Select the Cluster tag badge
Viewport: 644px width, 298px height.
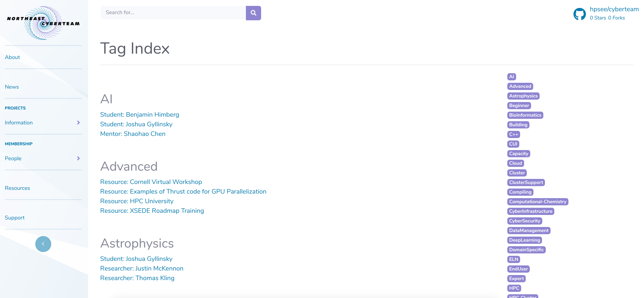tap(517, 173)
